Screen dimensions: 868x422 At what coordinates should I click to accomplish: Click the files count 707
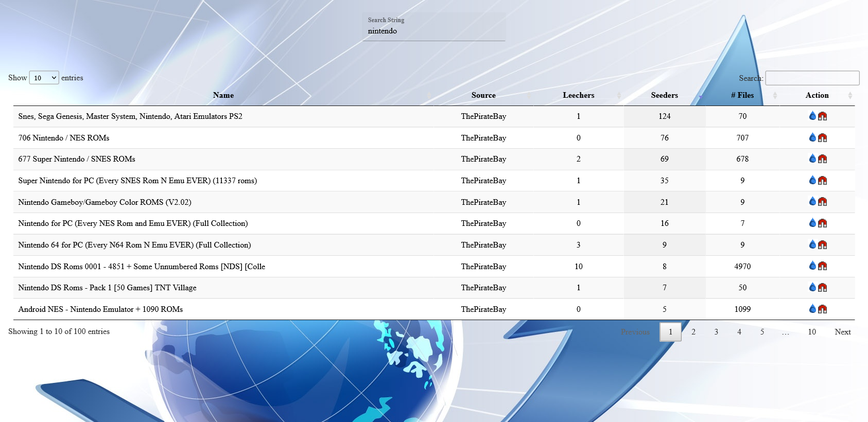(x=742, y=138)
